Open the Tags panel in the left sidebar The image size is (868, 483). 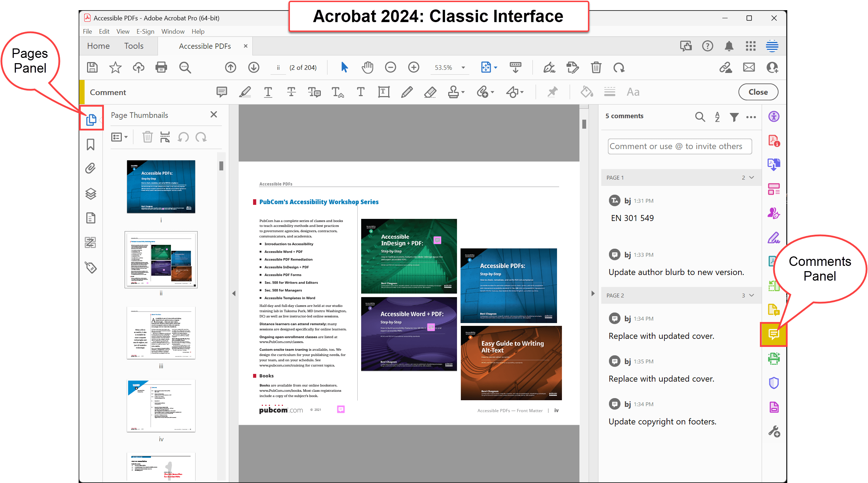tap(91, 268)
